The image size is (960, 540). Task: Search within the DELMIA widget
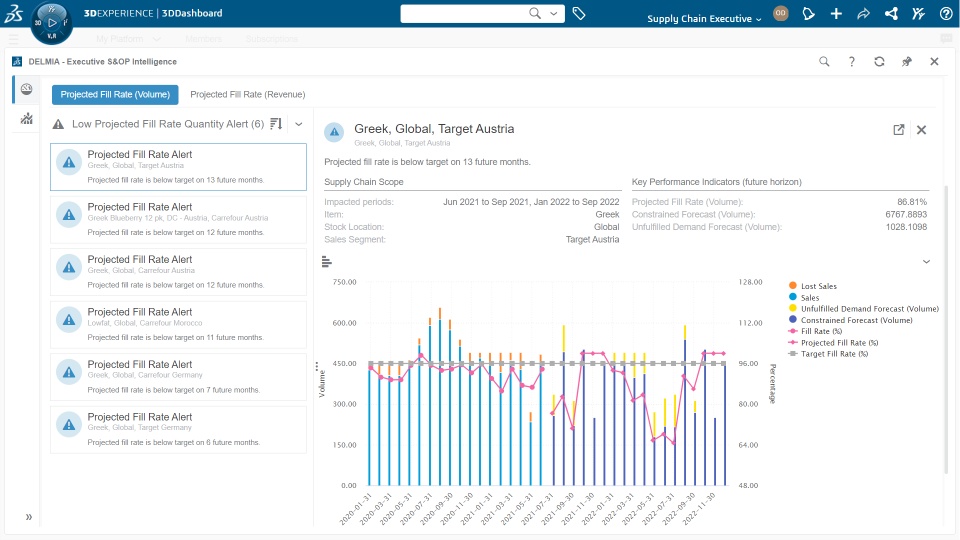coord(824,61)
